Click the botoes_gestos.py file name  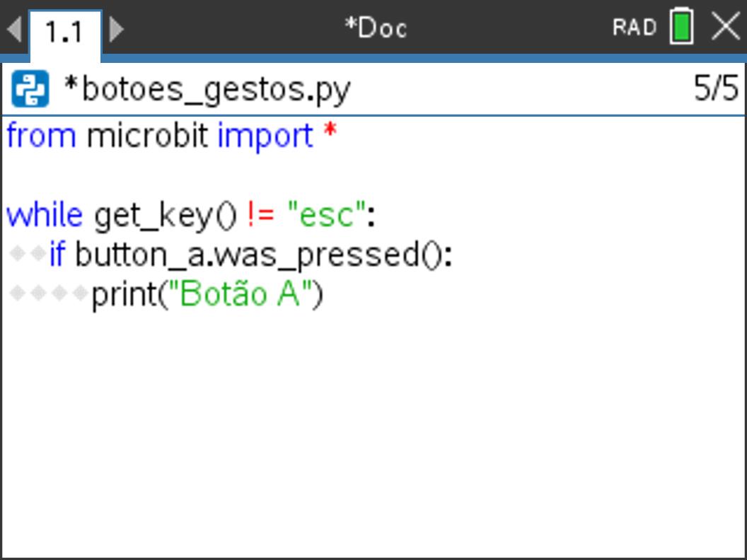coord(216,90)
